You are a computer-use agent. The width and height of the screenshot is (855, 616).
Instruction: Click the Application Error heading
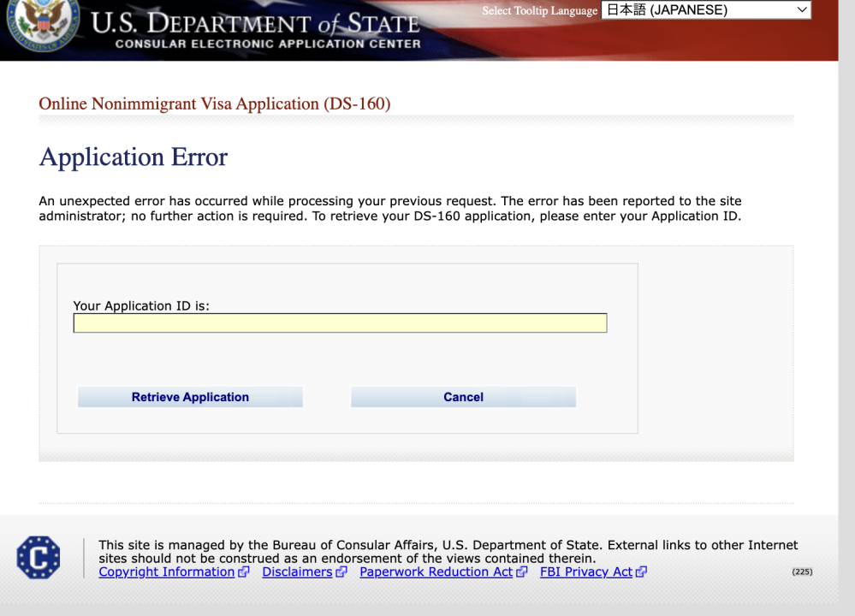[x=134, y=157]
